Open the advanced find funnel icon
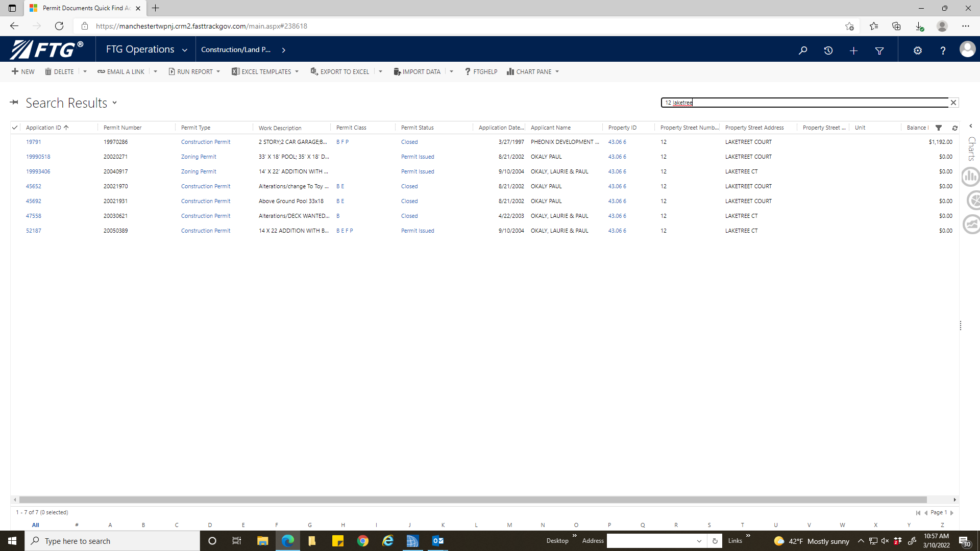This screenshot has height=551, width=980. click(879, 51)
